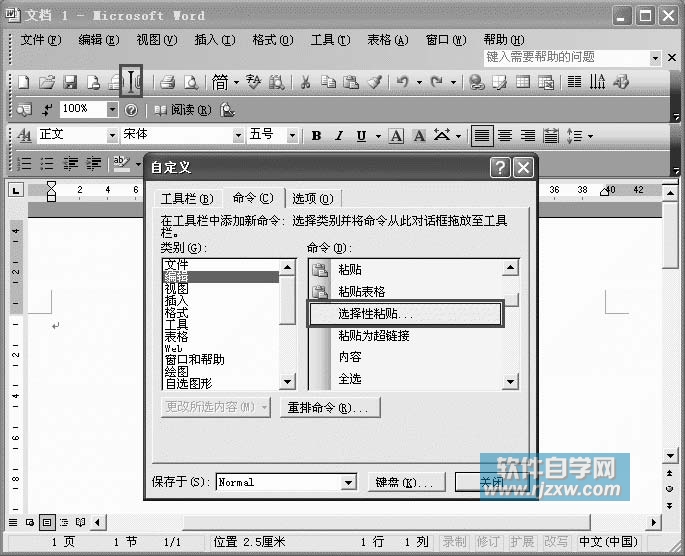Screen dimensions: 685x556
Task: Click the Open file folder icon
Action: [x=47, y=82]
